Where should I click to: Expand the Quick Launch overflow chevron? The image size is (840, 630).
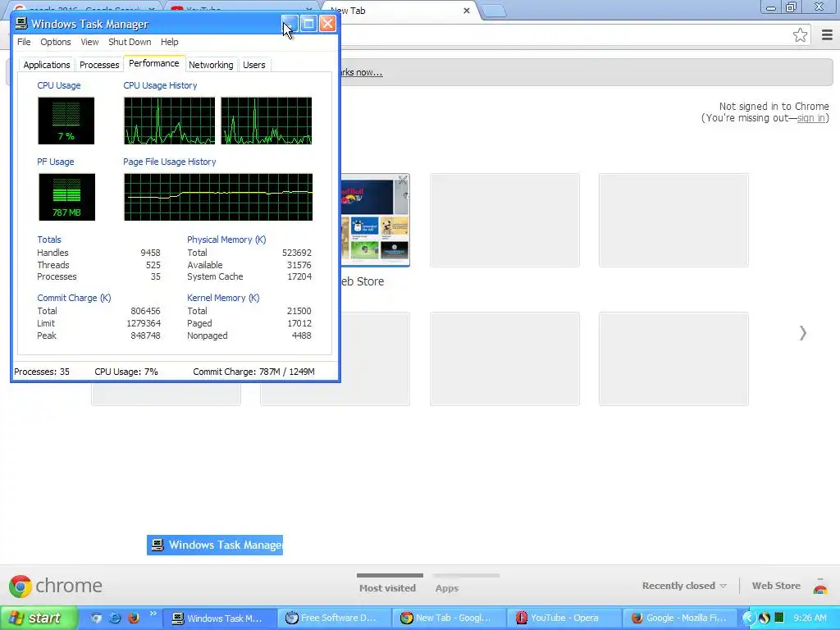point(153,614)
